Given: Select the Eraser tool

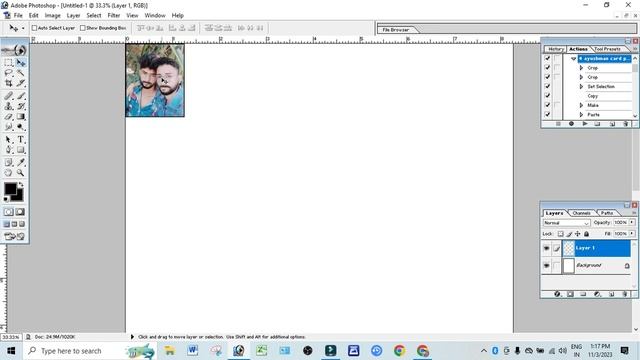Looking at the screenshot, I should [x=8, y=117].
